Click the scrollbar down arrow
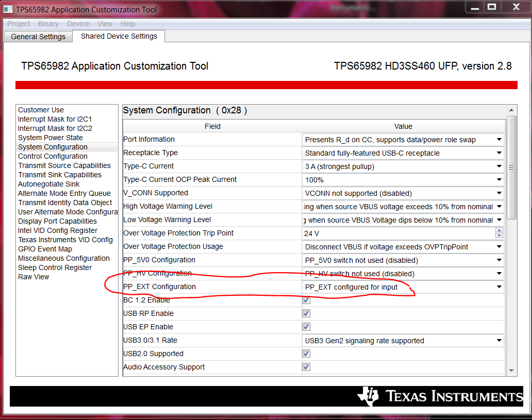532x420 pixels. (x=511, y=371)
